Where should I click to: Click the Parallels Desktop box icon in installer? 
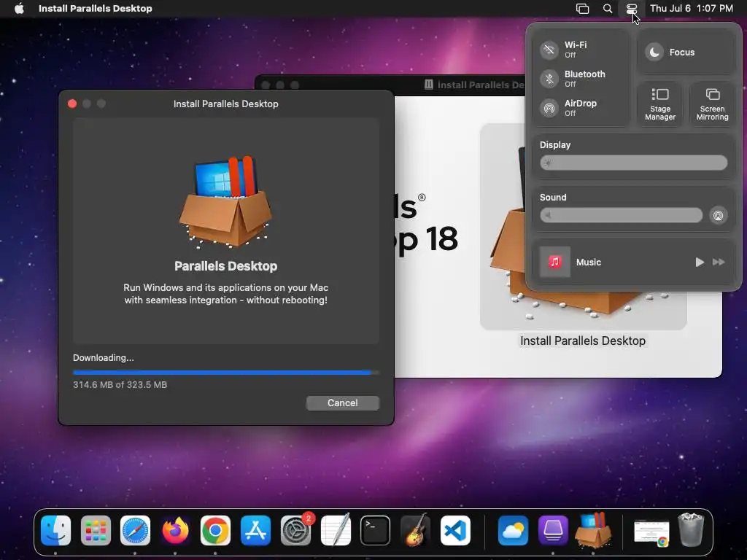(x=226, y=201)
